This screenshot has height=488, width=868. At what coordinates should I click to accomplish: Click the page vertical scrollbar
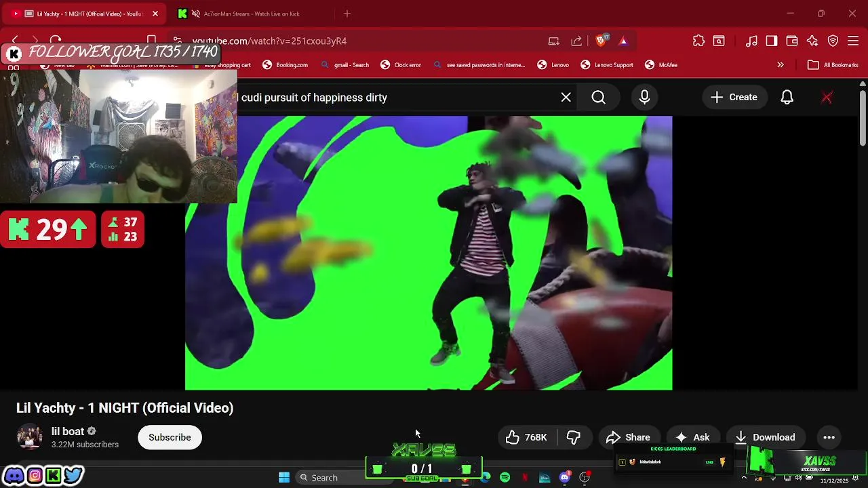coord(863,117)
